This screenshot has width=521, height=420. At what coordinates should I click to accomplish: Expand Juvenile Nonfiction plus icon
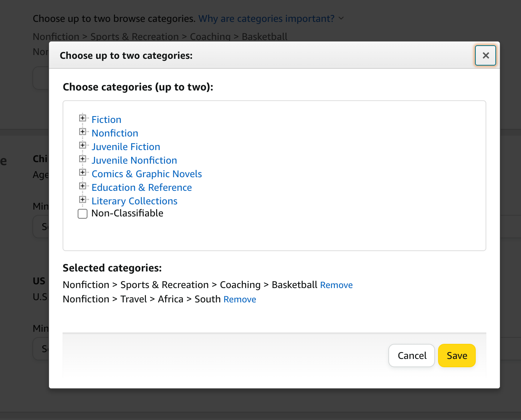point(83,159)
